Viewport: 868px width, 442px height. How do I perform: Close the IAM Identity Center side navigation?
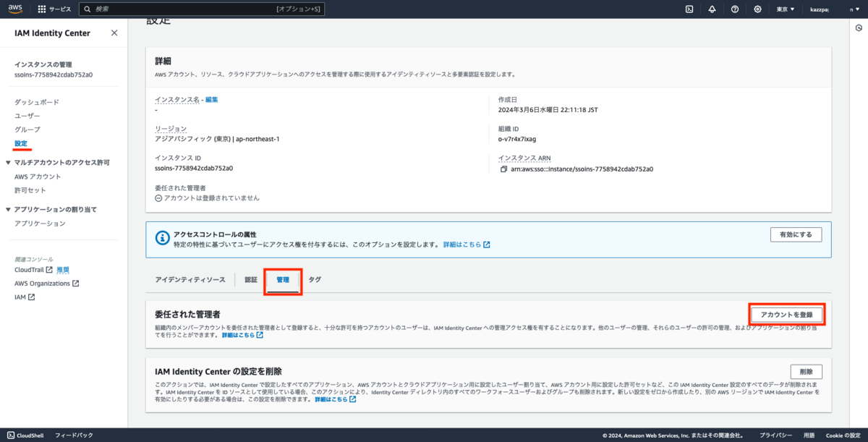(114, 33)
